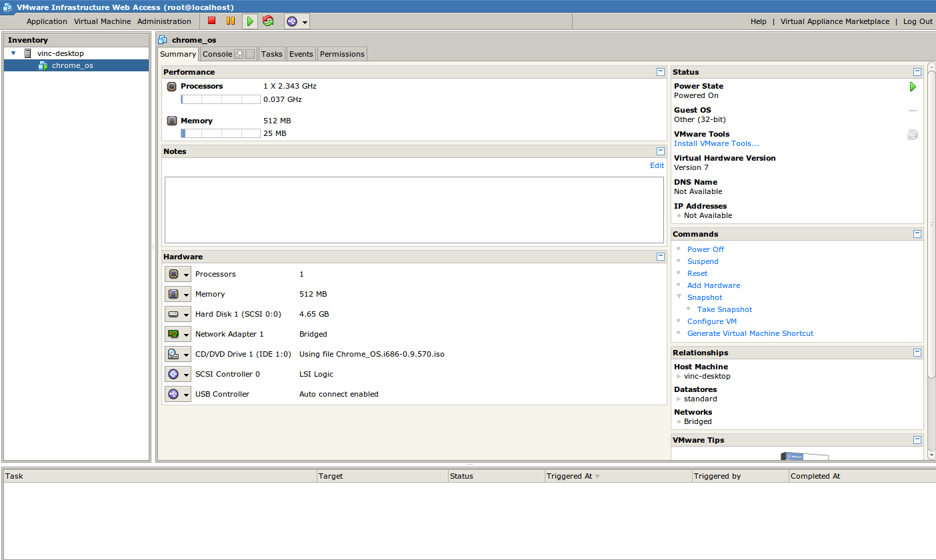Image resolution: width=936 pixels, height=560 pixels.
Task: Open console in new window icon
Action: coord(239,54)
